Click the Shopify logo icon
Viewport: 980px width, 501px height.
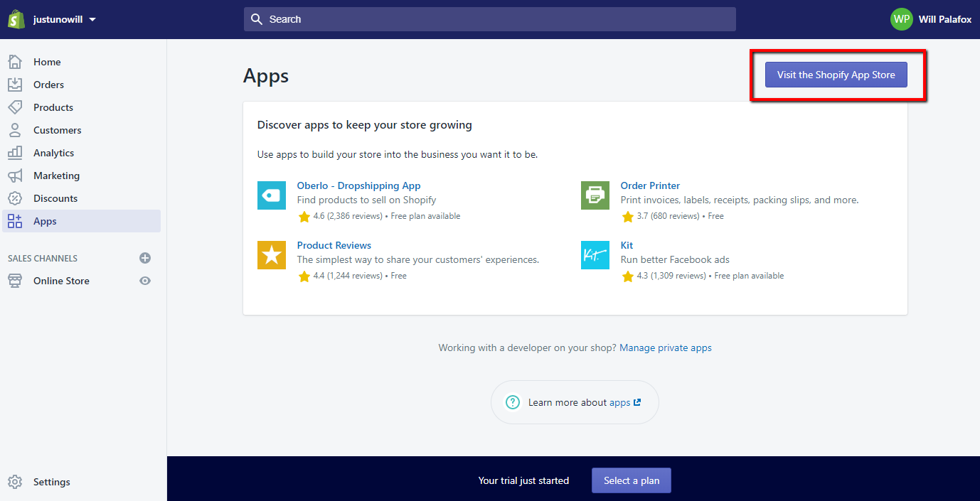[x=15, y=18]
